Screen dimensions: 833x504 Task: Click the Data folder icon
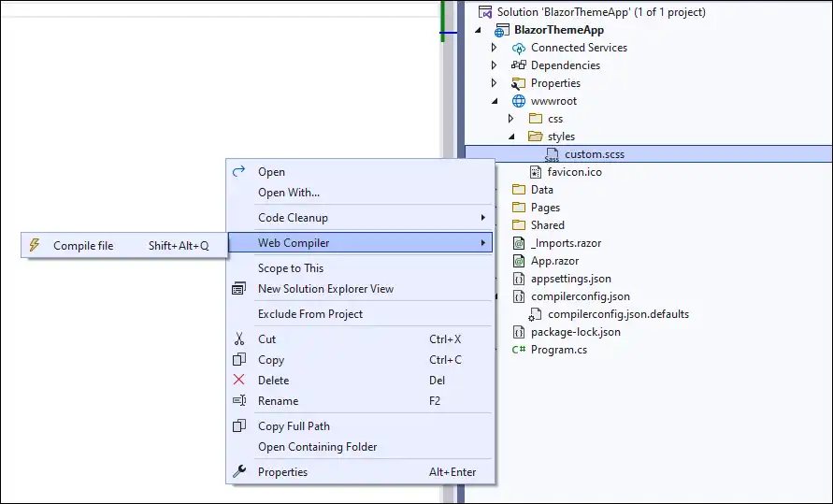tap(519, 190)
